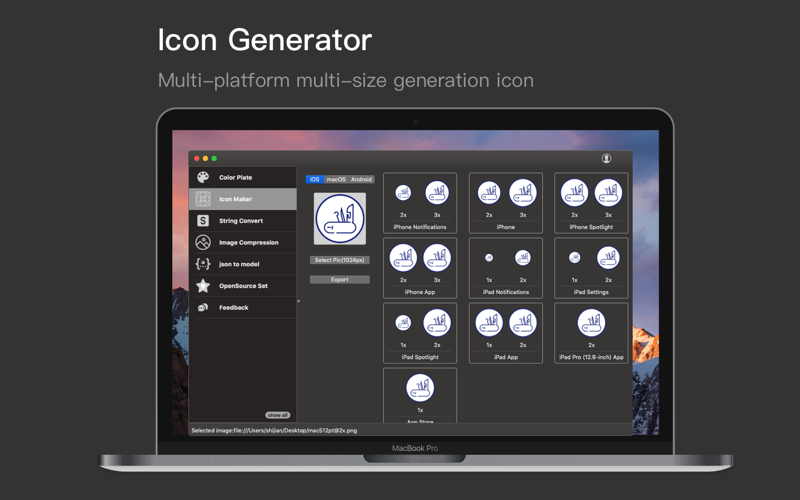Screen dimensions: 800x500
Task: Switch to the iOS platform tab
Action: tap(314, 179)
